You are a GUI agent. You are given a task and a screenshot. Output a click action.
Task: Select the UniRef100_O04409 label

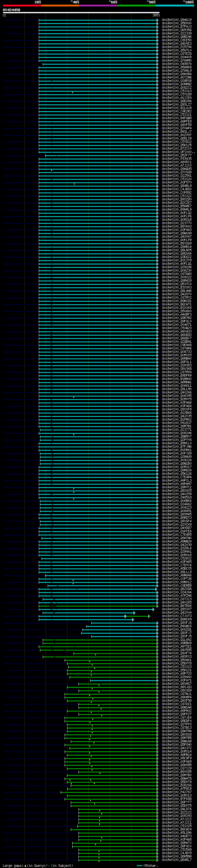click(176, 57)
